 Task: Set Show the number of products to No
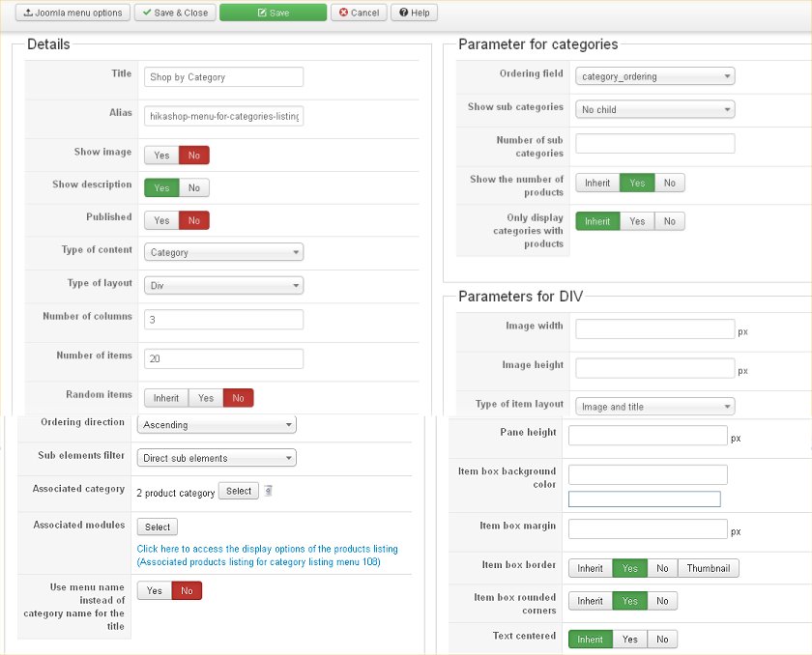[670, 183]
